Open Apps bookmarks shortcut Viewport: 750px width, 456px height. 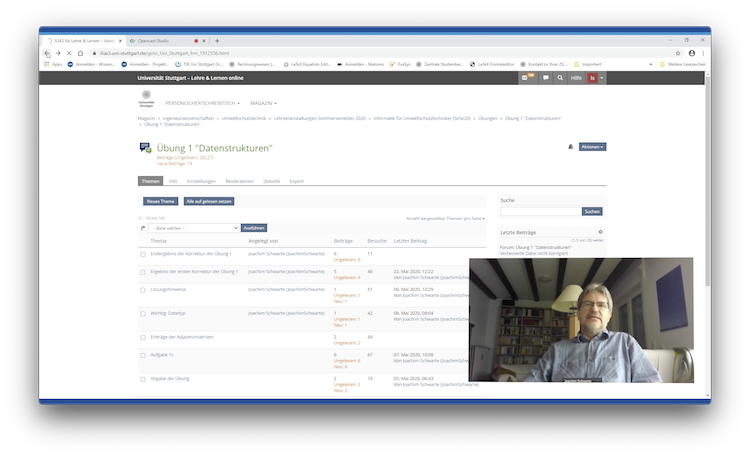tap(53, 64)
